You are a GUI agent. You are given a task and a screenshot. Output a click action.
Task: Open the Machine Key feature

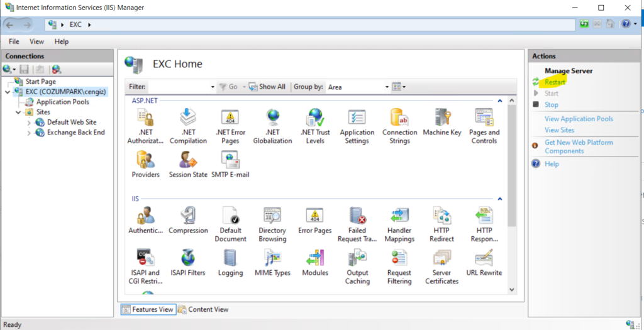point(442,123)
